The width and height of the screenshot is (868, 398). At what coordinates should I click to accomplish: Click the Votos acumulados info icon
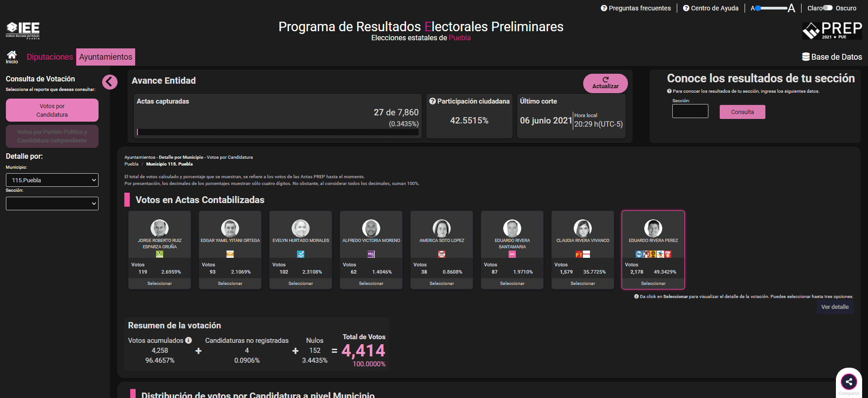pyautogui.click(x=189, y=340)
